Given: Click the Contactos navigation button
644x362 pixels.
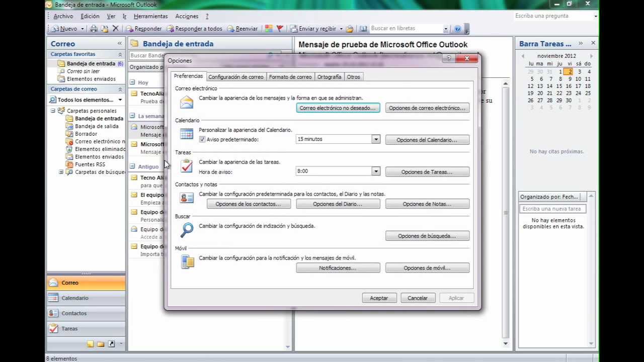Looking at the screenshot, I should coord(86,313).
